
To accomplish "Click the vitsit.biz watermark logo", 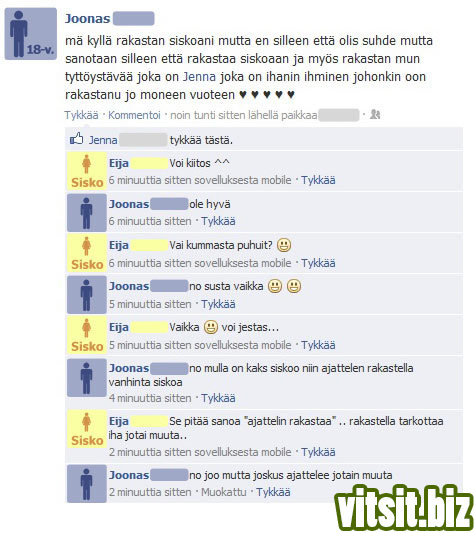I will tap(404, 509).
